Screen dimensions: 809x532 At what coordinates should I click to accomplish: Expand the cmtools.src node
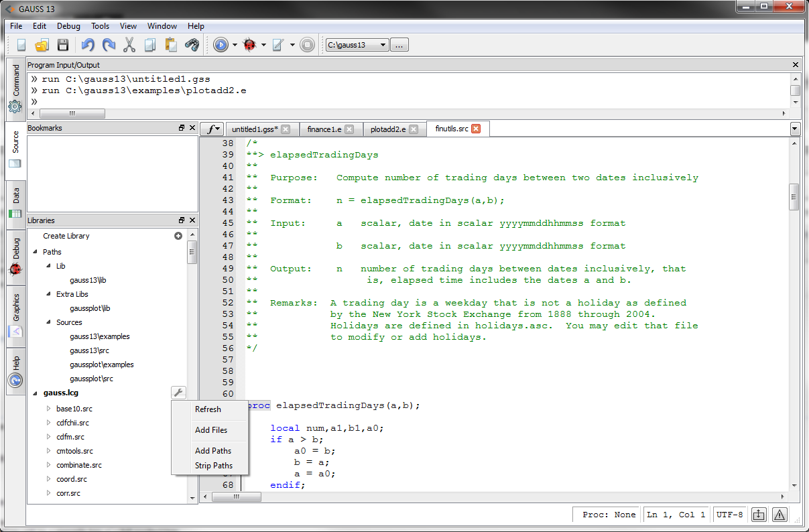(48, 451)
